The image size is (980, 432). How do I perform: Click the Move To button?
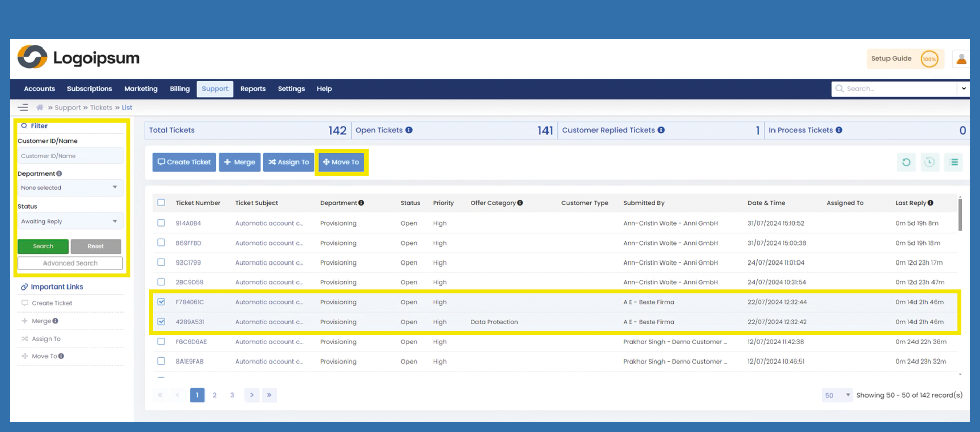click(x=341, y=162)
